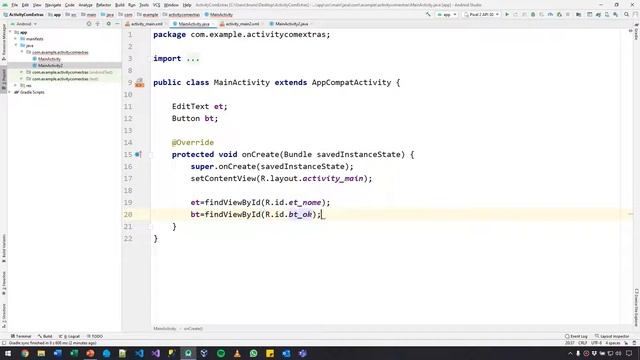Click the onCreate() breadcrumb below the editor
This screenshot has height=360, width=640.
coord(193,329)
